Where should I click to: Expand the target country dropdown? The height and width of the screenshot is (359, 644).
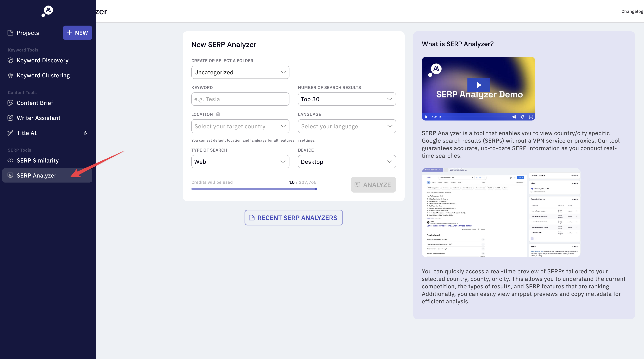point(240,126)
